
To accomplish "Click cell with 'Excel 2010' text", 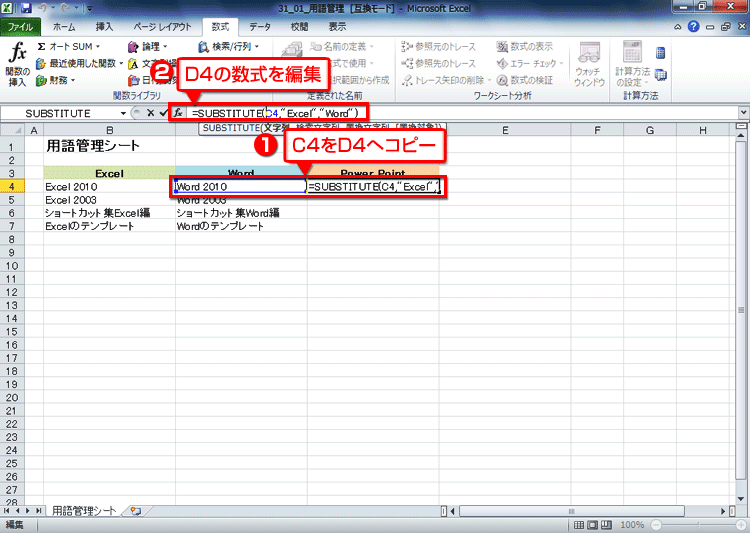I will [110, 187].
